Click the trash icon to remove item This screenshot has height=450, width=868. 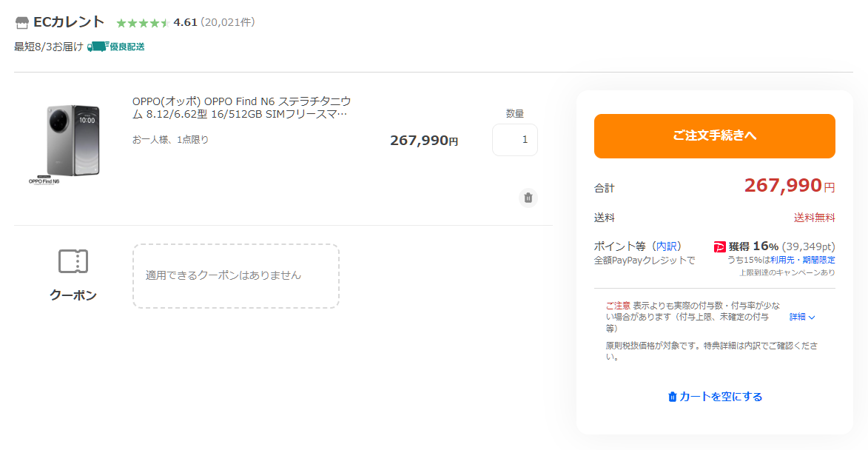tap(528, 198)
